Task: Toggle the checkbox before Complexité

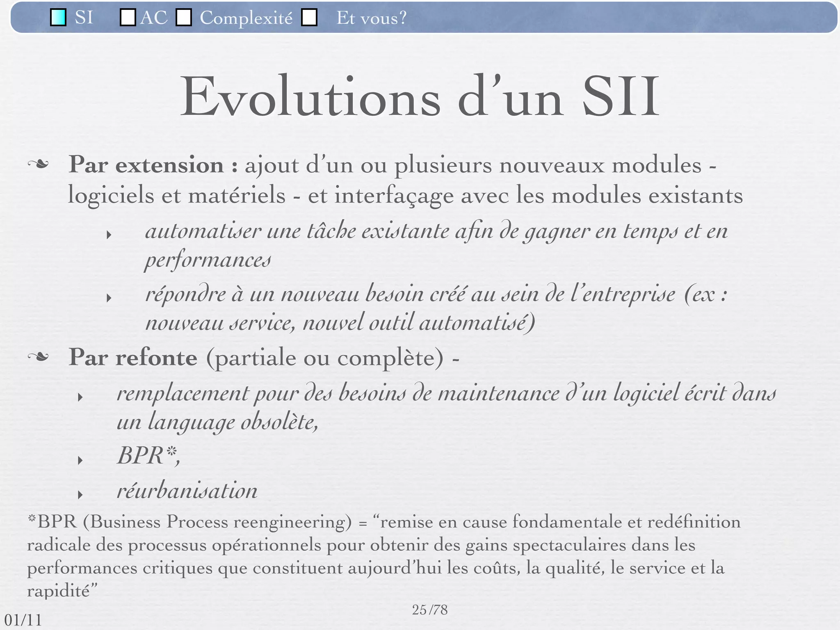Action: click(x=184, y=17)
